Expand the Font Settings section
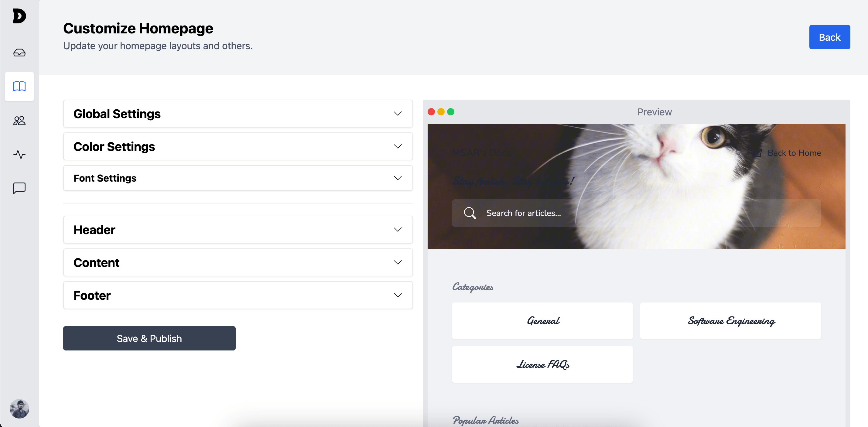Image resolution: width=868 pixels, height=427 pixels. pyautogui.click(x=238, y=178)
